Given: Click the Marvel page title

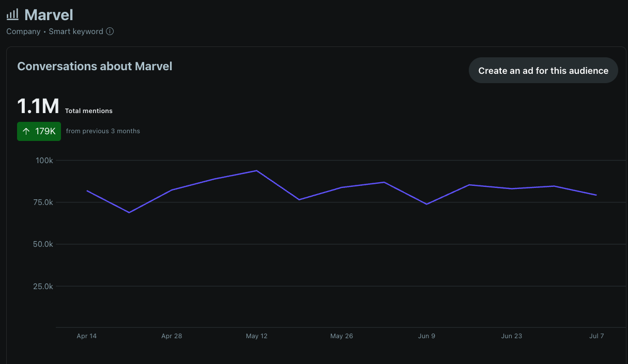Looking at the screenshot, I should pyautogui.click(x=49, y=14).
